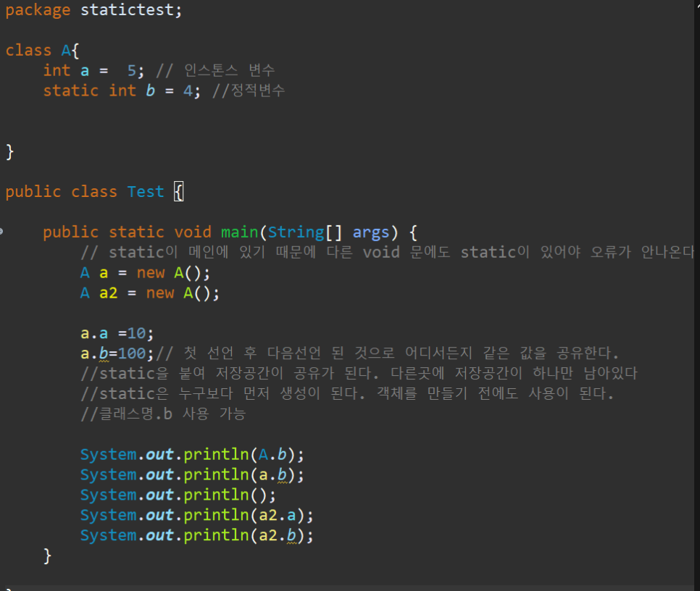
Task: Collapse the main method fold marker in the gutter
Action: [x=1, y=231]
